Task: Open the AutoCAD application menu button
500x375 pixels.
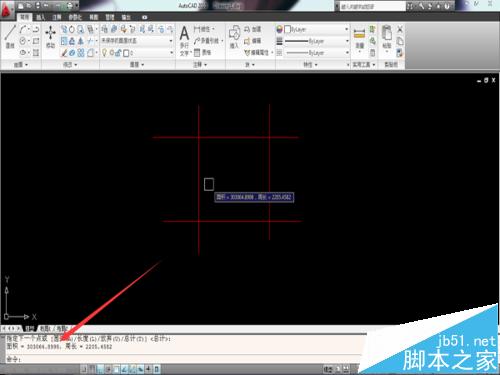Action: click(6, 9)
